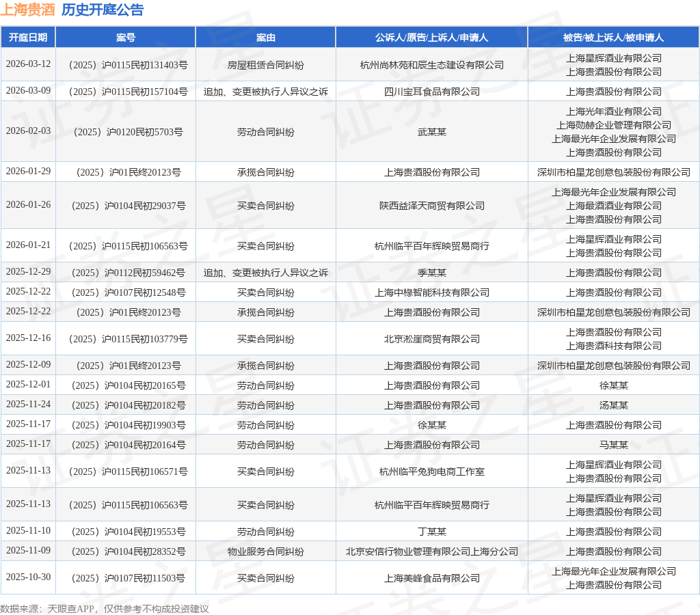Click plaintiff 杭州临平兔狗电商工作室
This screenshot has width=700, height=615.
tap(432, 471)
